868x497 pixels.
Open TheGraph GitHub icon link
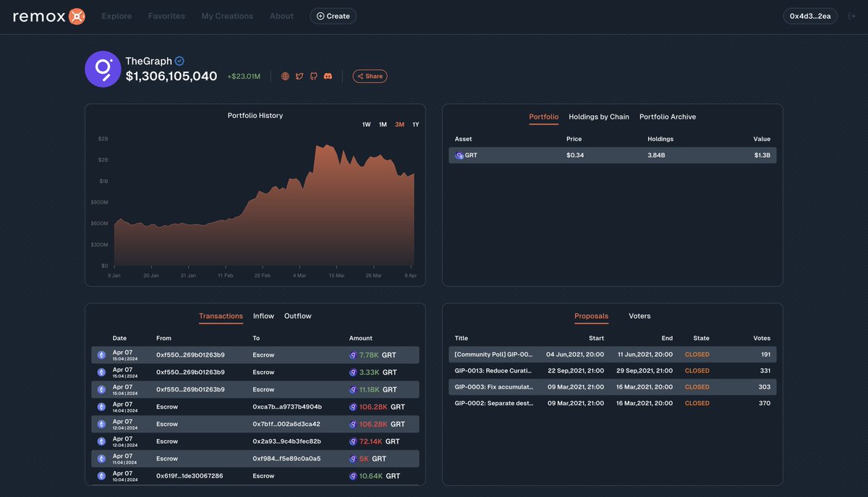pos(313,76)
